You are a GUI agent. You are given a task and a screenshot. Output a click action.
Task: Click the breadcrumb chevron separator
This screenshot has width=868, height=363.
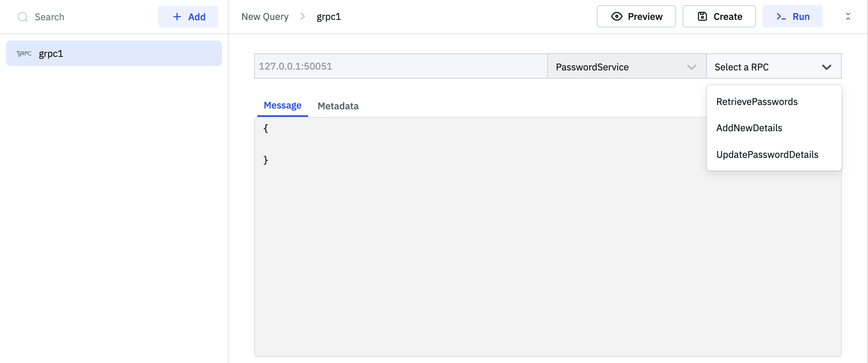point(303,16)
